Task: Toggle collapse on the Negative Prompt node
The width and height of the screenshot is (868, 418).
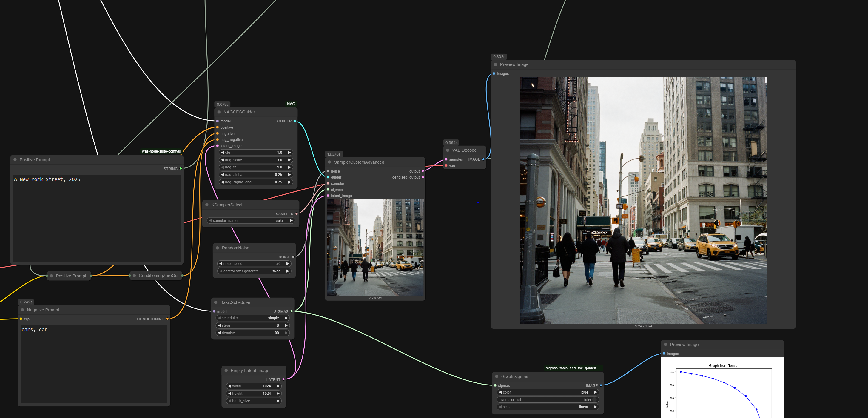Action: [23, 310]
